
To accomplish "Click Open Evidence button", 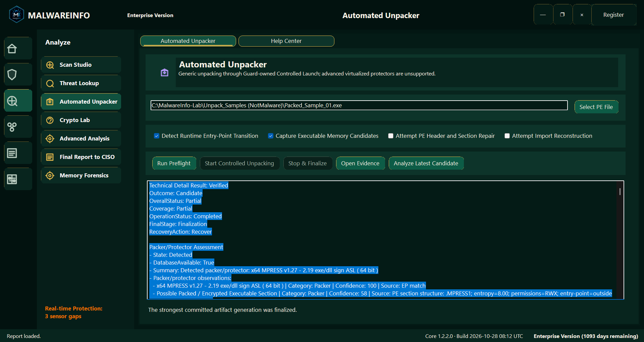I will click(360, 163).
